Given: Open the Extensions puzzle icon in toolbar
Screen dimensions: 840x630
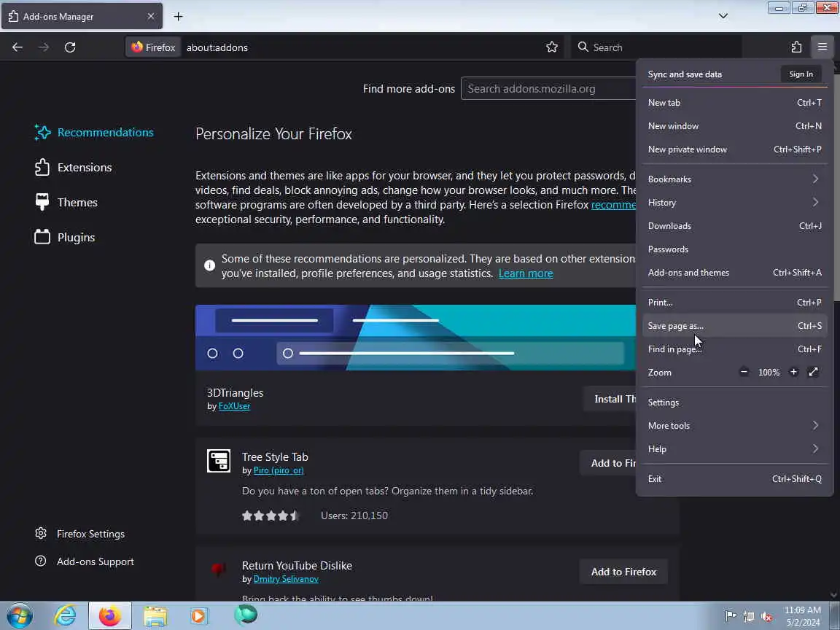Looking at the screenshot, I should point(796,47).
